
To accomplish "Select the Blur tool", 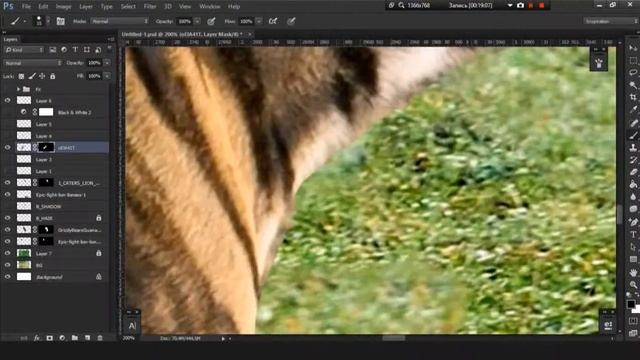I will pos(633,196).
